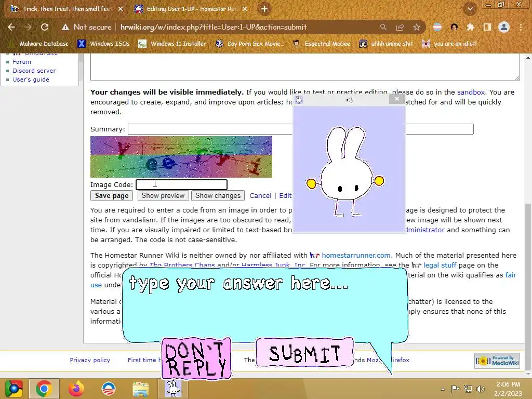This screenshot has height=399, width=532.
Task: Click the white bunny character
Action: point(345,171)
